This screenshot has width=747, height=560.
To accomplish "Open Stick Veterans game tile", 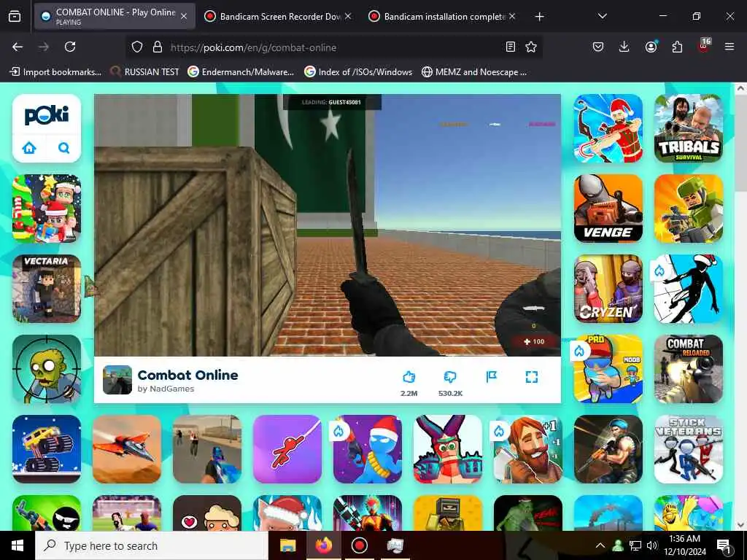I will (x=689, y=449).
